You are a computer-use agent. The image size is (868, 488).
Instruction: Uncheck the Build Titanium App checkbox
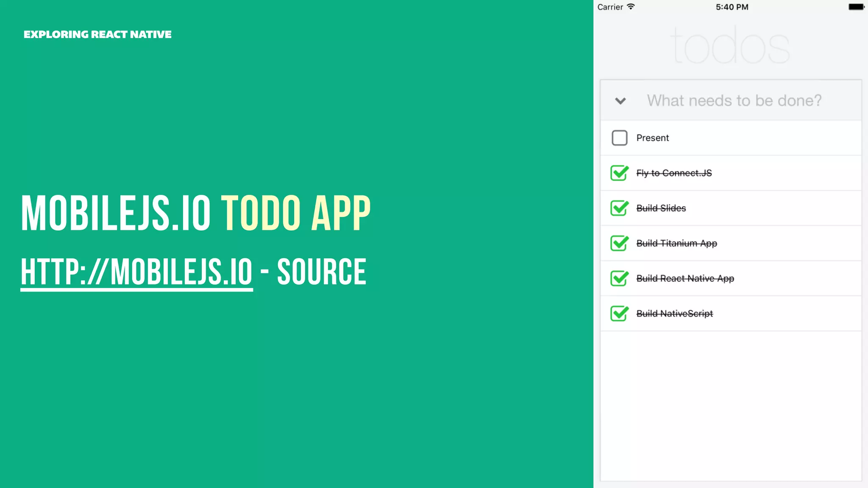pyautogui.click(x=619, y=243)
